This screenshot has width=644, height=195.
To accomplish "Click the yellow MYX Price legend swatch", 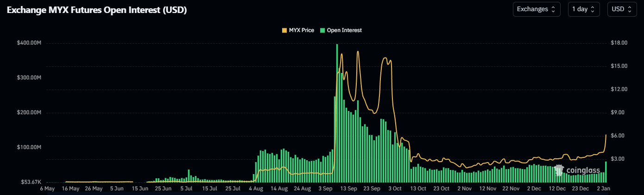I will tap(284, 30).
